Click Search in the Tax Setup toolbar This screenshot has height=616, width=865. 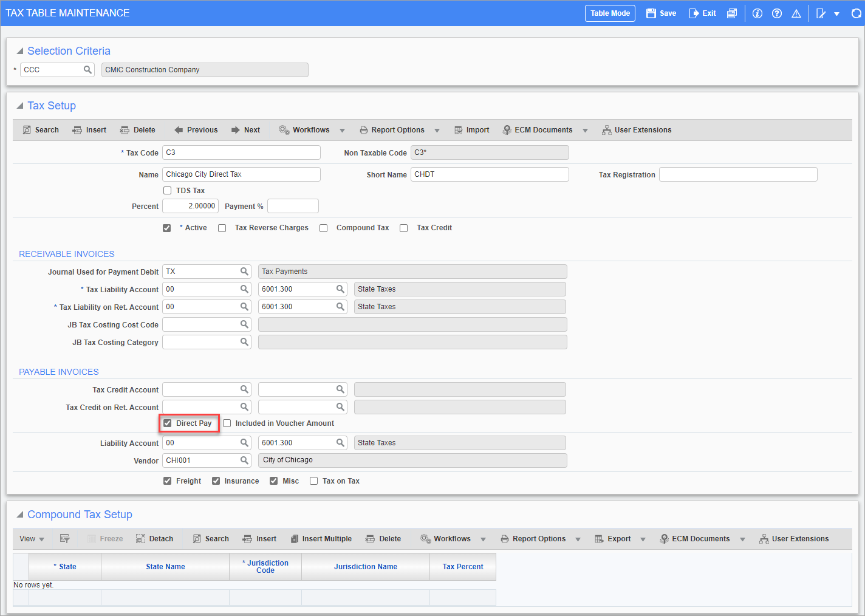pyautogui.click(x=41, y=130)
